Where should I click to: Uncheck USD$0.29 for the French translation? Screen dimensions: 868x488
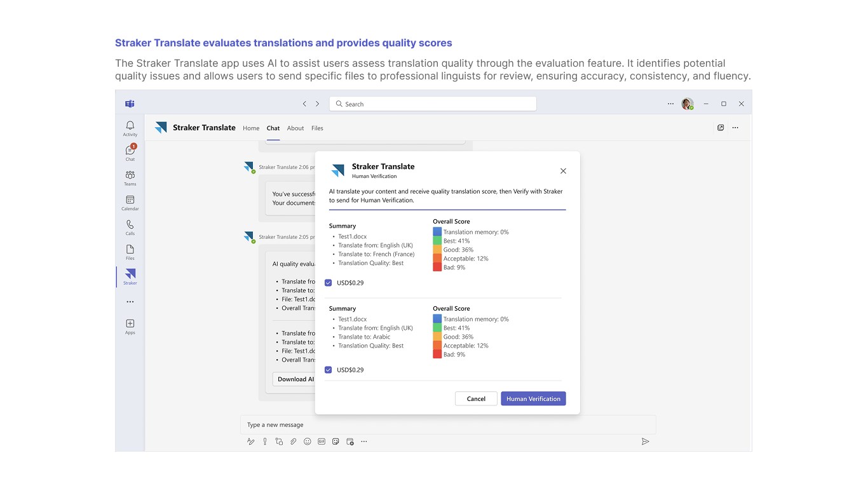coord(329,283)
